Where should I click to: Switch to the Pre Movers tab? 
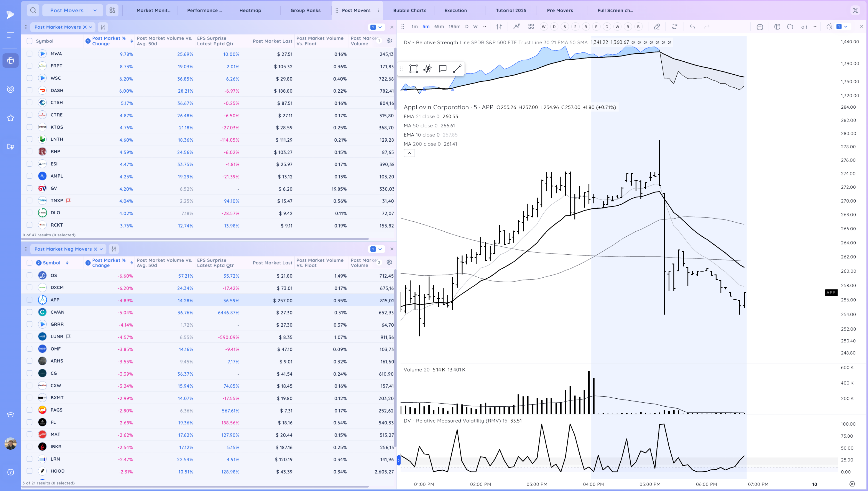(560, 10)
